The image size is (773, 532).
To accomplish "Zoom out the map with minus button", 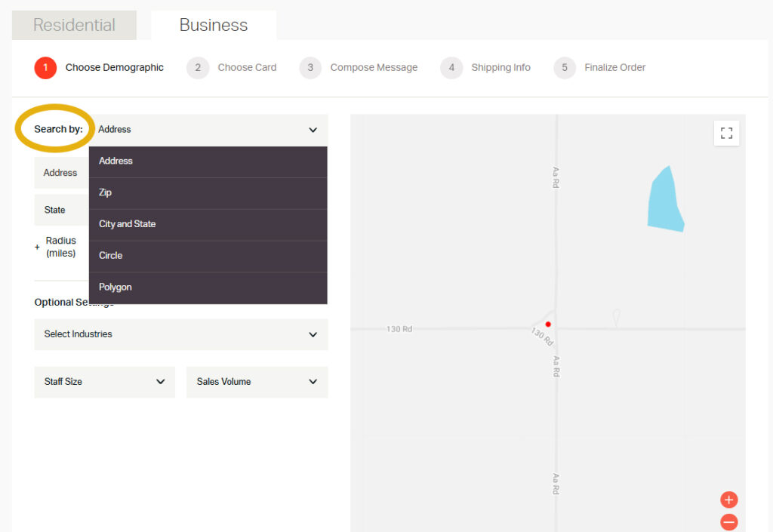I will [728, 521].
